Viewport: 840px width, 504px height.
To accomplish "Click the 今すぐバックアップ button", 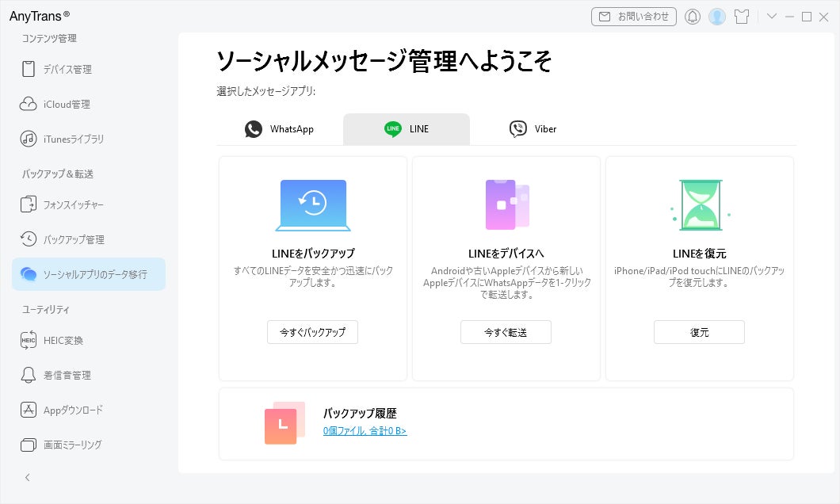I will (312, 332).
